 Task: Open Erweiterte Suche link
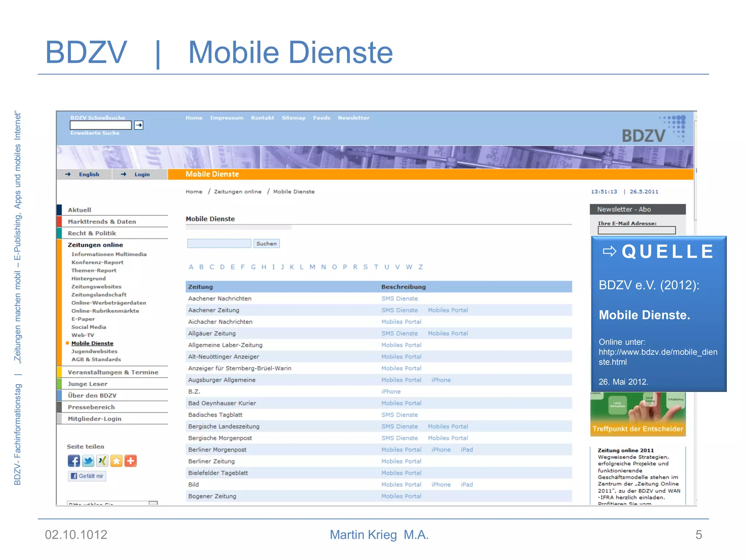click(95, 133)
